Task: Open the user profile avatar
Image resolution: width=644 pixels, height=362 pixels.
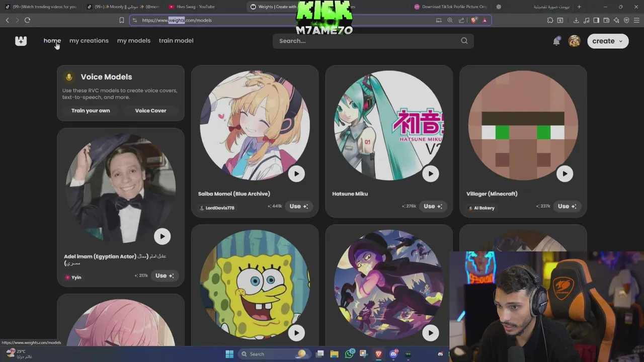Action: click(x=574, y=41)
